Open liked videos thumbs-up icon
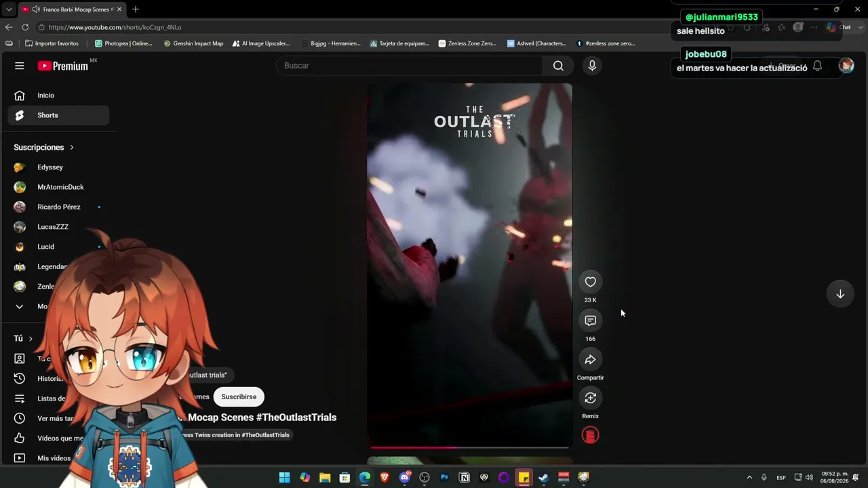The height and width of the screenshot is (488, 868). coord(20,439)
